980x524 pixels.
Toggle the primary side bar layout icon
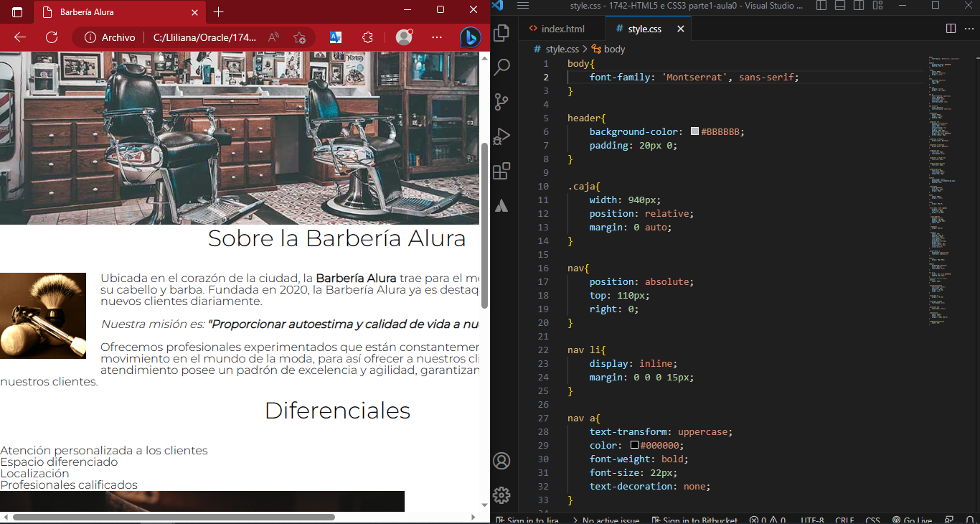point(821,6)
